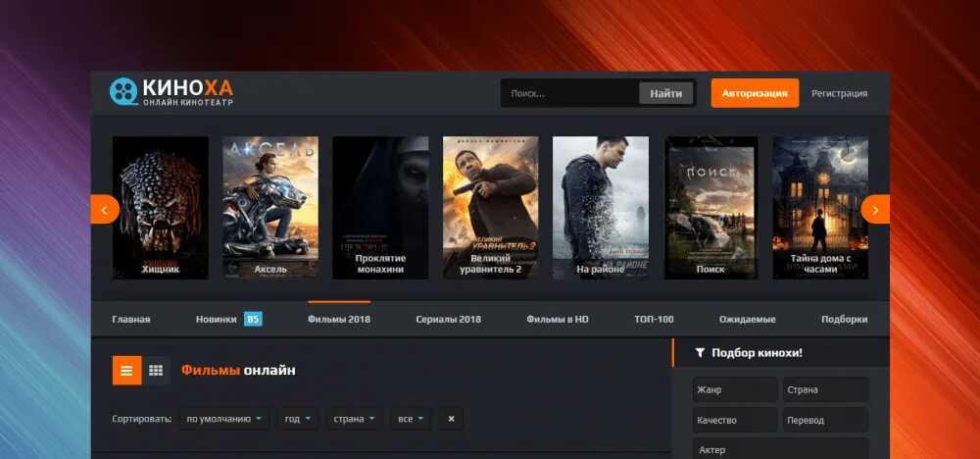Screen dimensions: 980x459
Task: Click the Актер field in sidebar
Action: 781,449
